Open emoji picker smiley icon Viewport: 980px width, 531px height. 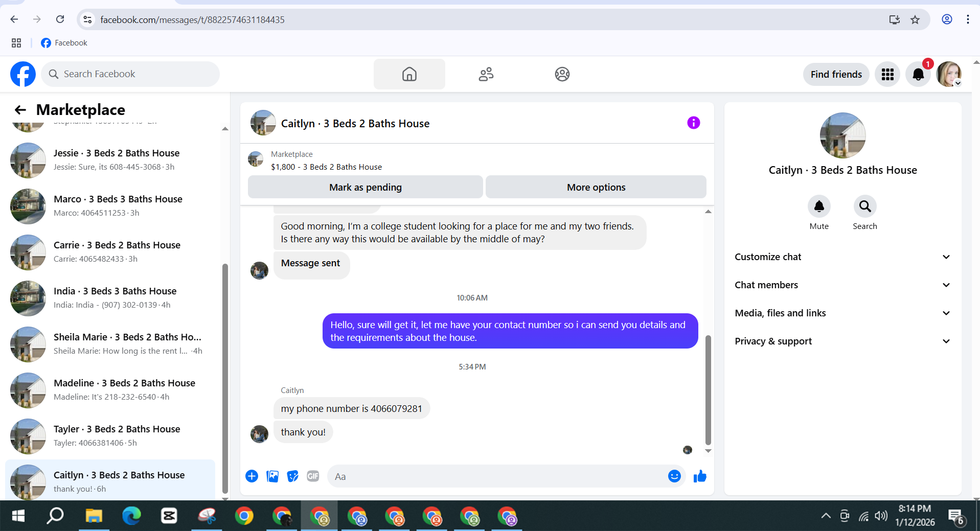674,476
